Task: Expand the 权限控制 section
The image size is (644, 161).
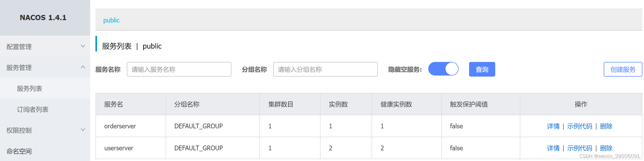Action: (19, 130)
